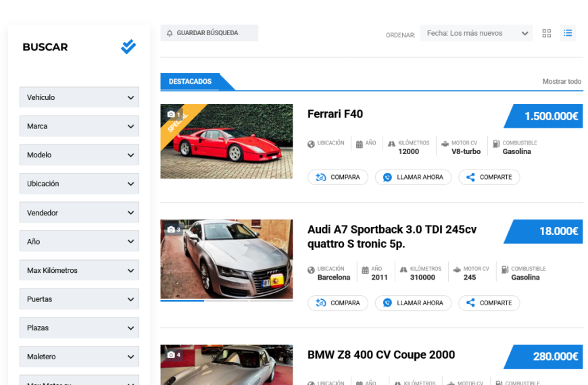Click the 310000 kilometers value

click(x=422, y=278)
